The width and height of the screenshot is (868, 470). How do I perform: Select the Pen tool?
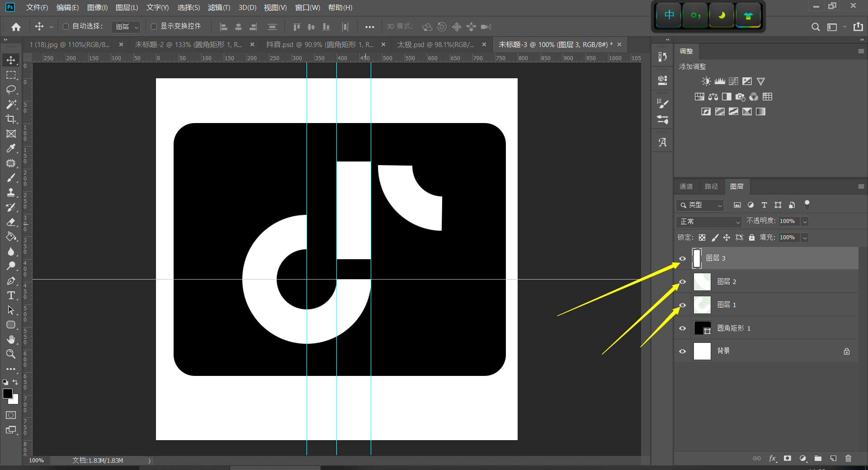click(x=11, y=281)
